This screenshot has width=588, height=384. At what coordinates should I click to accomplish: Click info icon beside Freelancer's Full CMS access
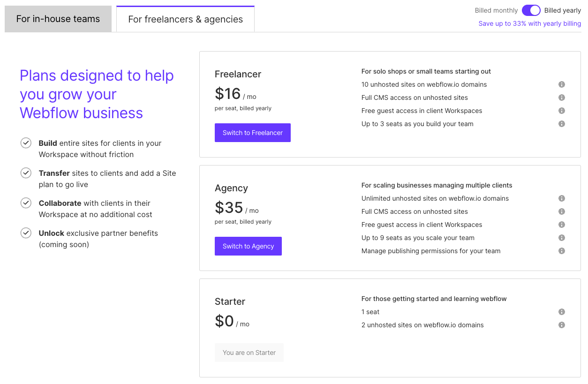pyautogui.click(x=561, y=98)
